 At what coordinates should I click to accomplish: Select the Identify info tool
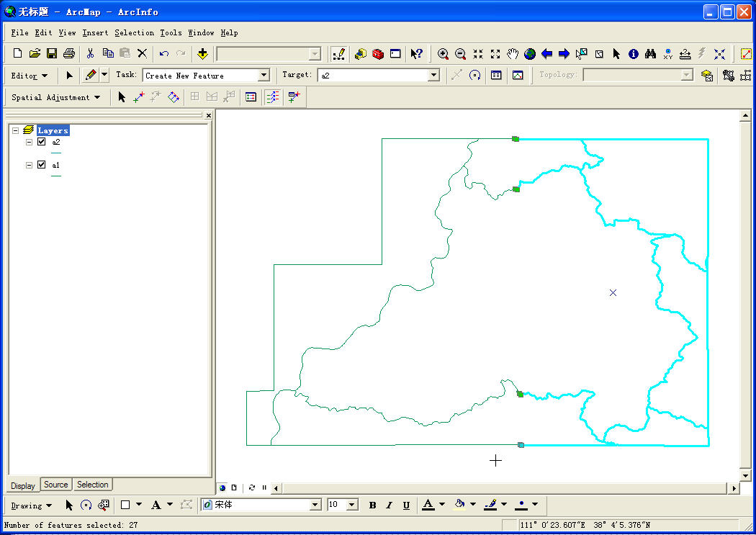point(634,54)
